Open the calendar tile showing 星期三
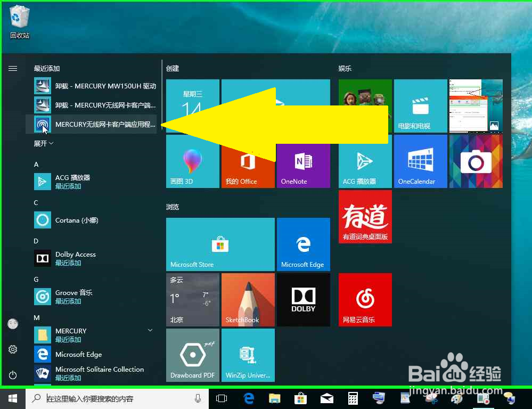This screenshot has width=532, height=409. pyautogui.click(x=192, y=106)
